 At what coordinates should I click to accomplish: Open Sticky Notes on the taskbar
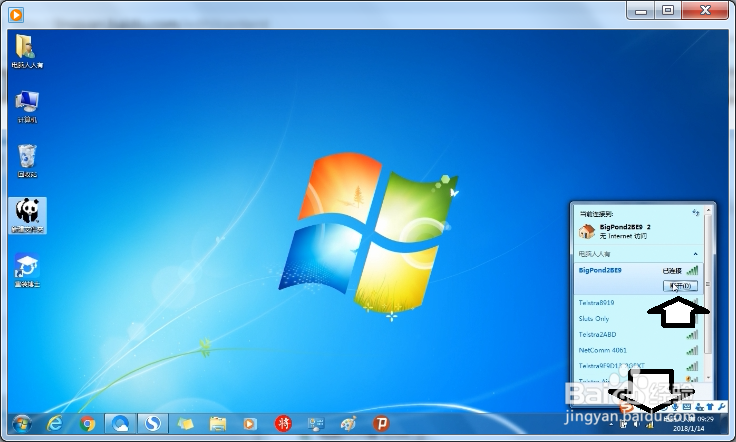[x=185, y=424]
